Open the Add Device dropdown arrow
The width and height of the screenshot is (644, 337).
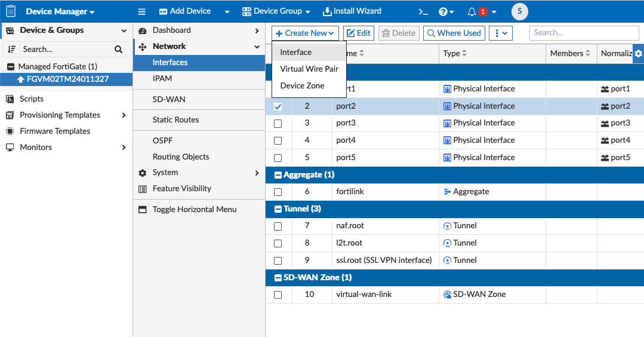227,12
